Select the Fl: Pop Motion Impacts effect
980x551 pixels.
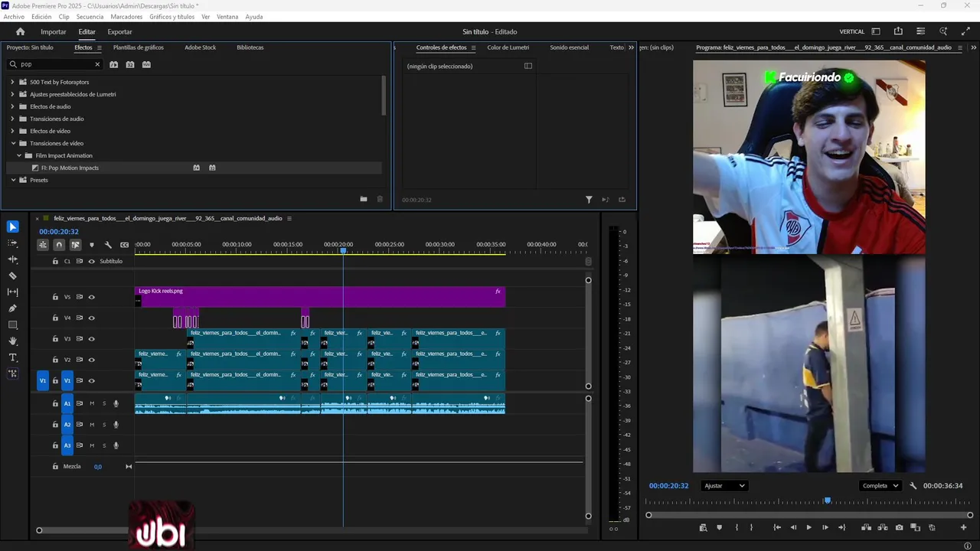[70, 168]
